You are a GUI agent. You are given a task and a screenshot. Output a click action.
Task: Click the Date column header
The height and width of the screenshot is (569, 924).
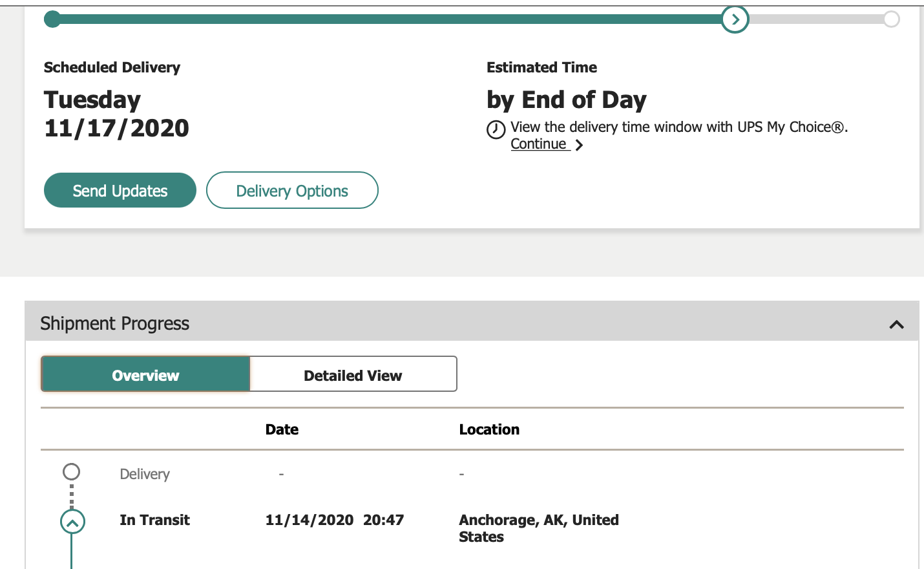282,429
